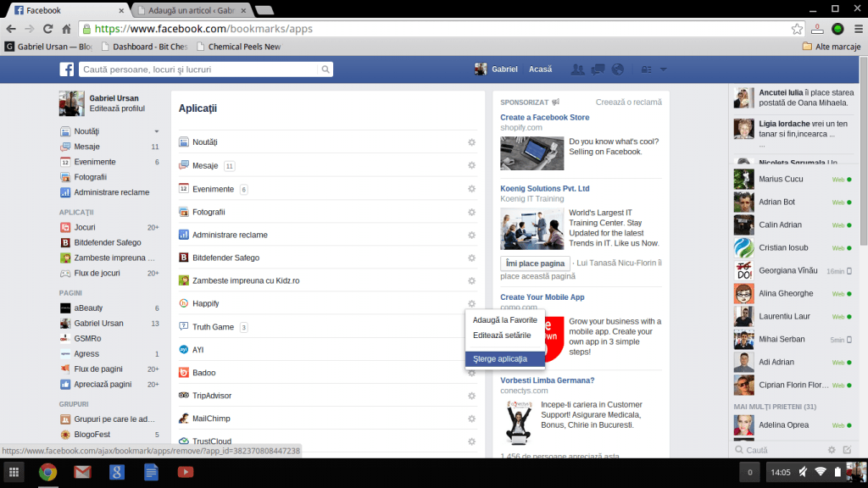Click Create a Facebook Store ad title

545,117
